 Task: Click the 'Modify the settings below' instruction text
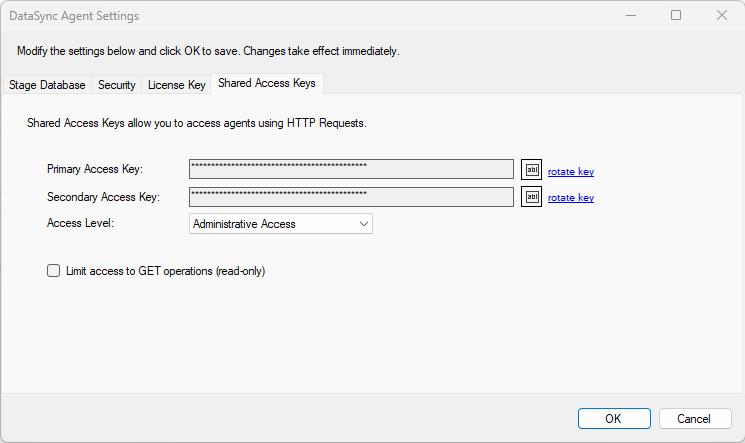point(208,51)
